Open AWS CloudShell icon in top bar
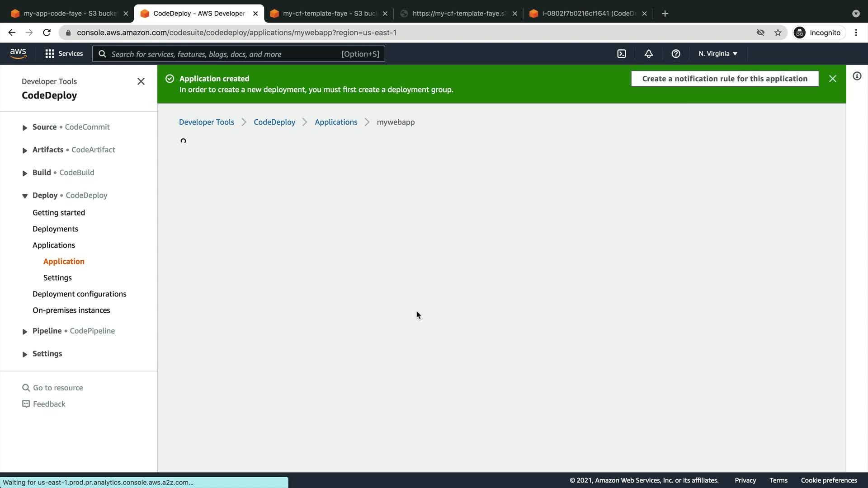The height and width of the screenshot is (488, 868). pos(622,54)
